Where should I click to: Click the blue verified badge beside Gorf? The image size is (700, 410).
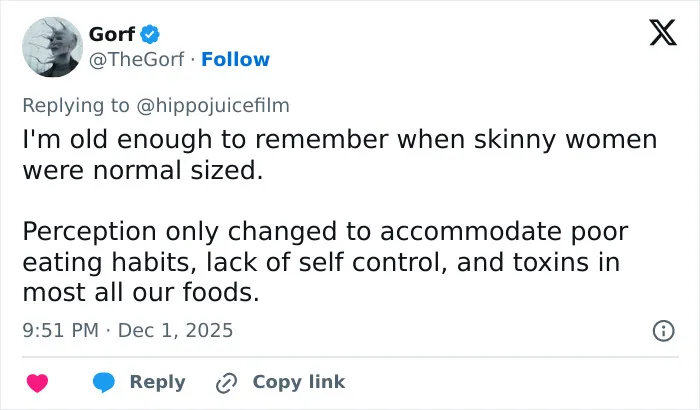click(x=150, y=34)
